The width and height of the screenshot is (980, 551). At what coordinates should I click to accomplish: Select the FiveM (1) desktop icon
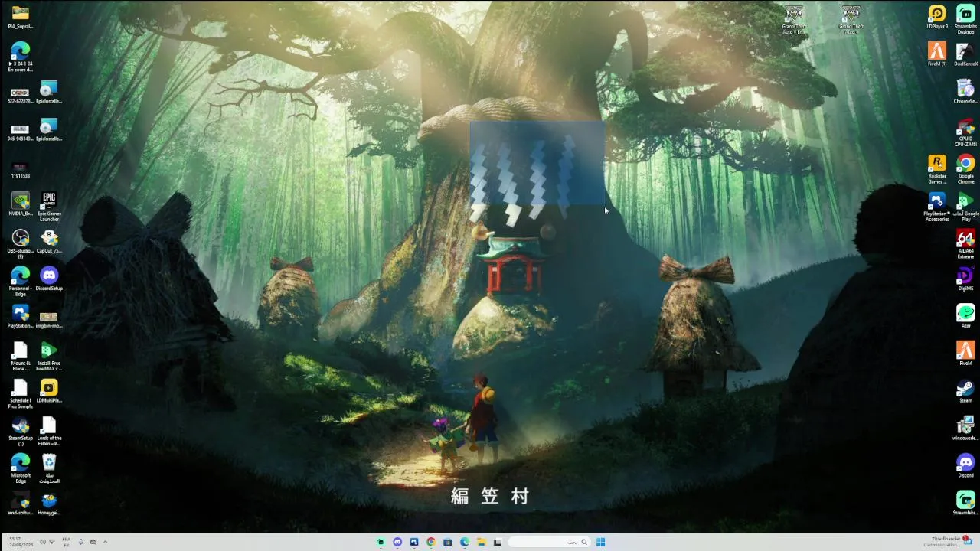point(937,54)
